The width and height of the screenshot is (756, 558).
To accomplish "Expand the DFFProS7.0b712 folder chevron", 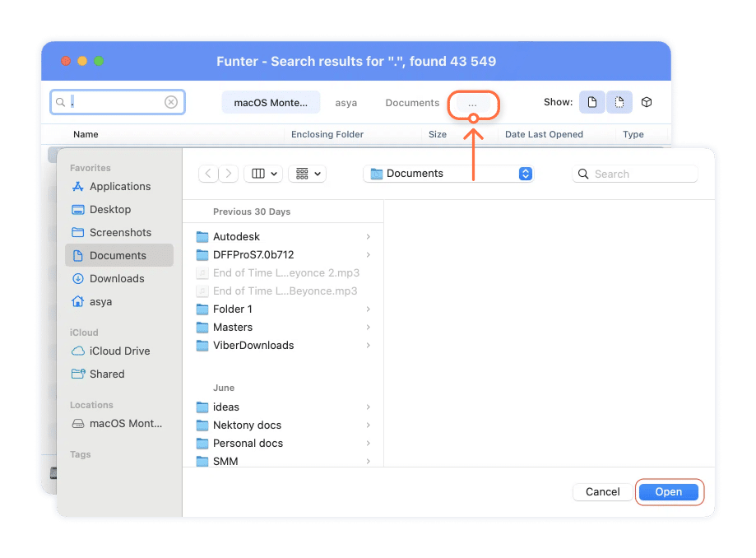I will [x=369, y=254].
